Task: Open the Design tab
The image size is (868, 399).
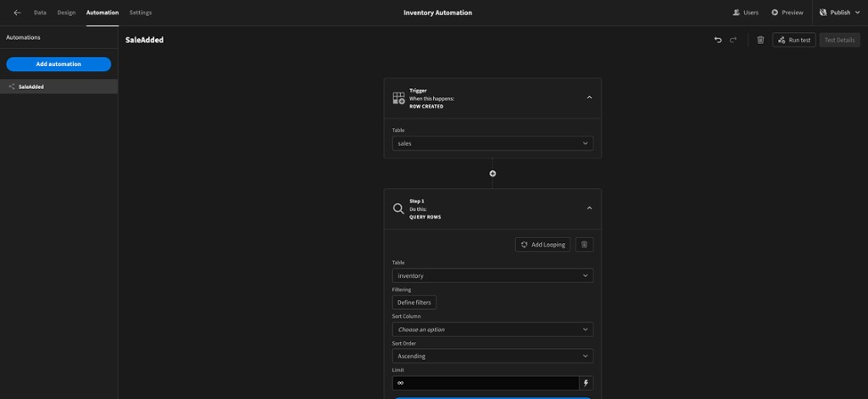Action: pos(66,13)
